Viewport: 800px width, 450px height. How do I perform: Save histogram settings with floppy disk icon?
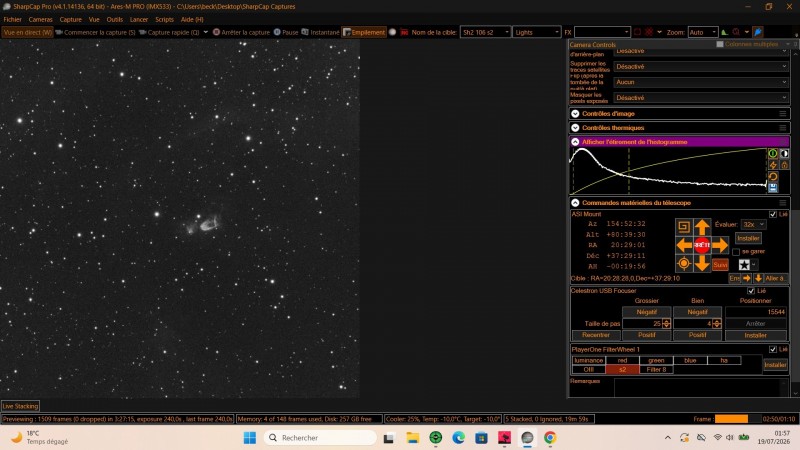(773, 188)
